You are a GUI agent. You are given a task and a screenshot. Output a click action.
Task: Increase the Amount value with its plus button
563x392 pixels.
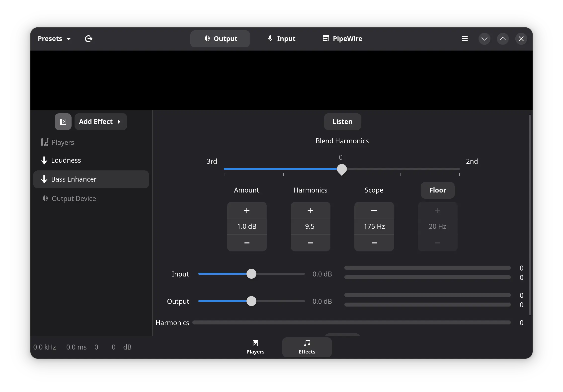point(246,210)
